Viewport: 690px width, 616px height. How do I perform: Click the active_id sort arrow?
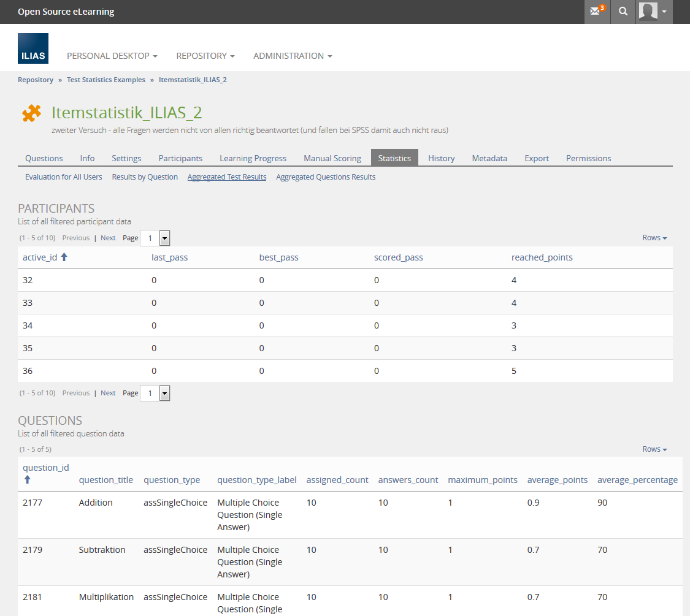pyautogui.click(x=64, y=257)
